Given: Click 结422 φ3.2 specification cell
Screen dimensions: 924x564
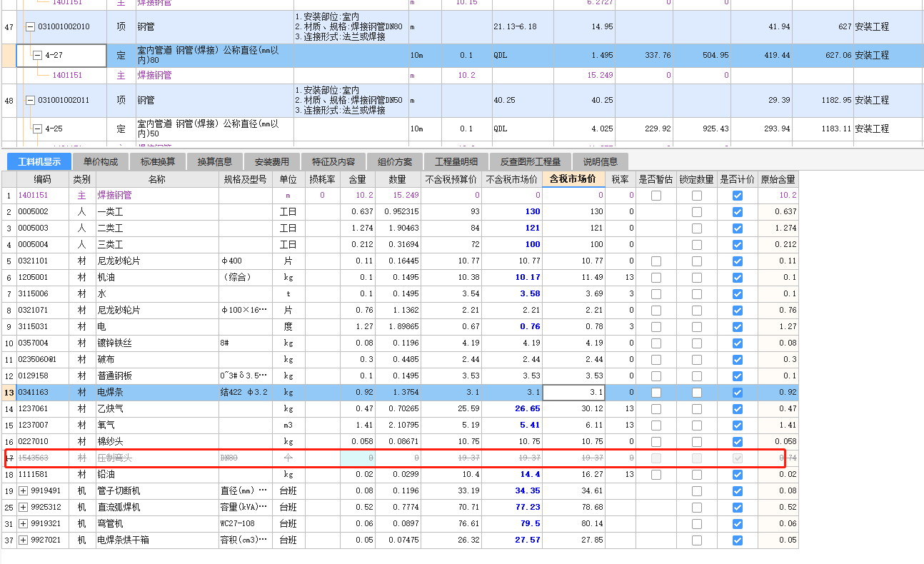Looking at the screenshot, I should click(246, 392).
